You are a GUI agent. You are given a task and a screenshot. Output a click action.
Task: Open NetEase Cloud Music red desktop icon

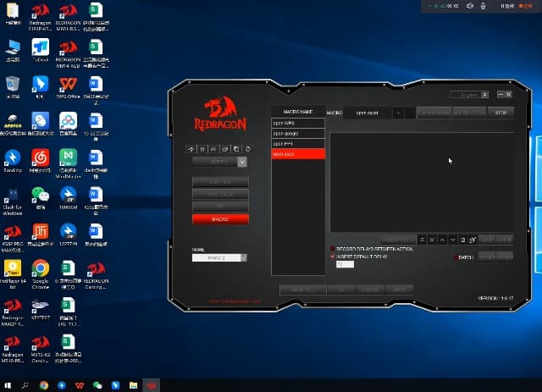click(x=41, y=161)
